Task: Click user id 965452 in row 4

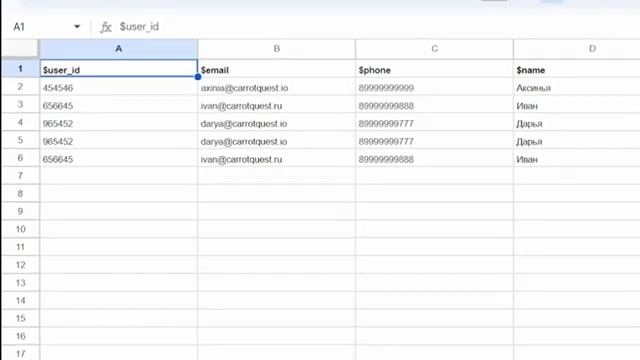Action: click(x=118, y=122)
